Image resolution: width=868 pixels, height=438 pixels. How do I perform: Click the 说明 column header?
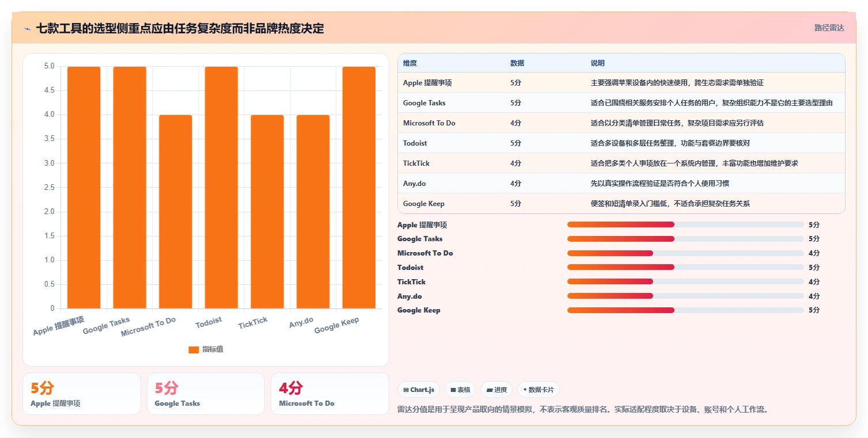[x=598, y=63]
